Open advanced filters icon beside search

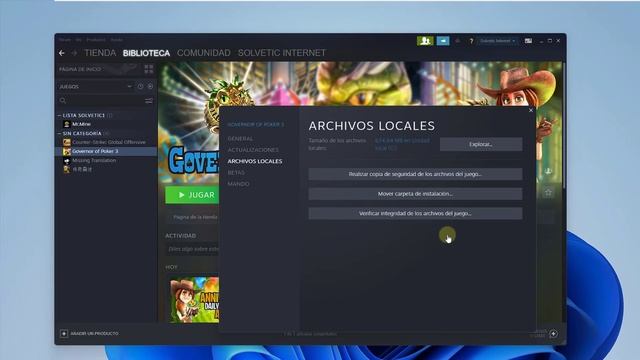point(149,100)
